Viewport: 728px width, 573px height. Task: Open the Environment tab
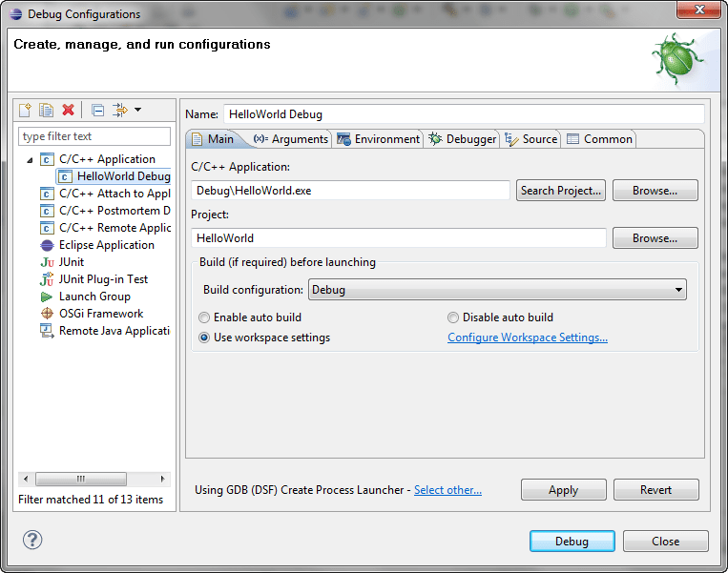378,139
